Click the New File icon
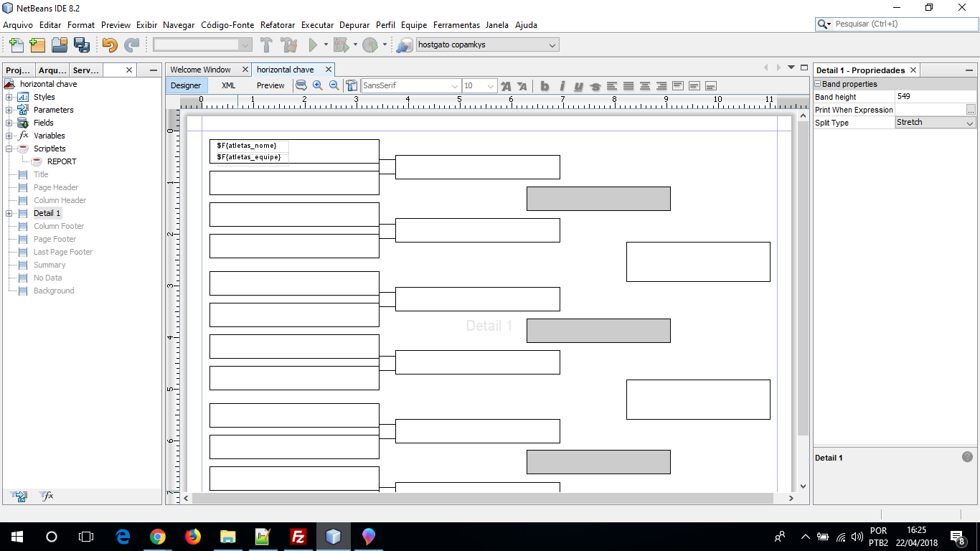This screenshot has width=980, height=551. point(16,44)
